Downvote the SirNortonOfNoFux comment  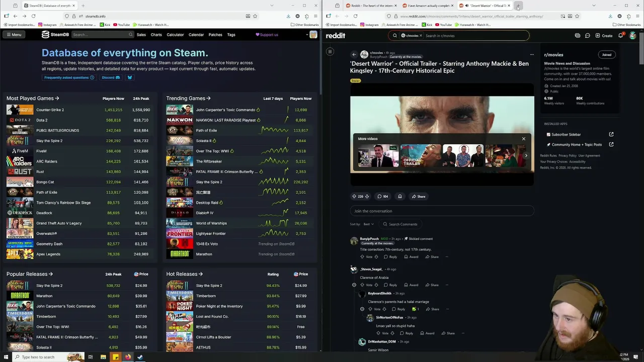click(392, 333)
